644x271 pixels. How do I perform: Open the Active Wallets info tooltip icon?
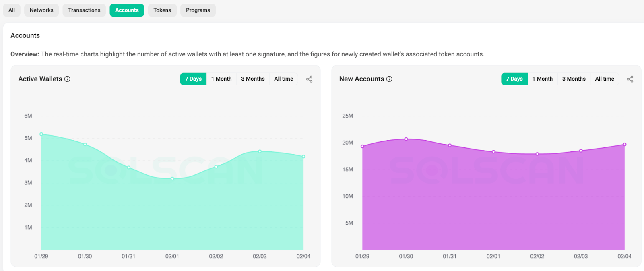pyautogui.click(x=68, y=79)
